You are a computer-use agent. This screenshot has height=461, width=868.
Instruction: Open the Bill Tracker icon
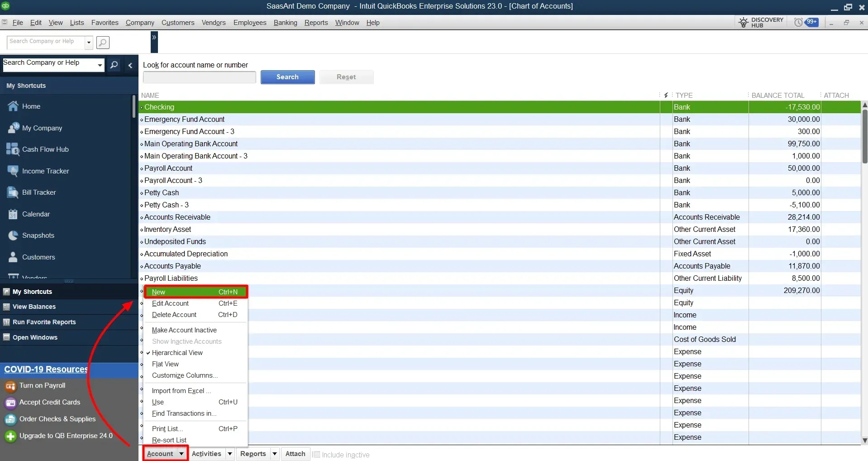click(13, 192)
